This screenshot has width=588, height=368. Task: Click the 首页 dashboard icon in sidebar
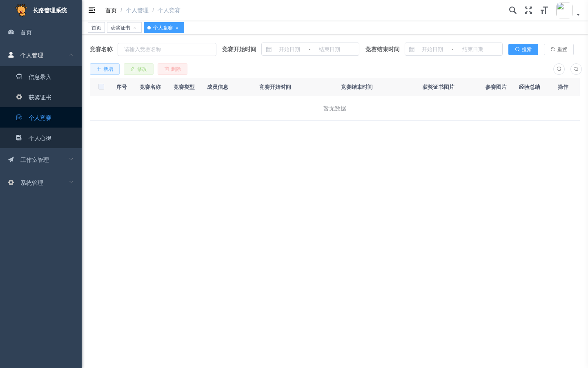11,32
